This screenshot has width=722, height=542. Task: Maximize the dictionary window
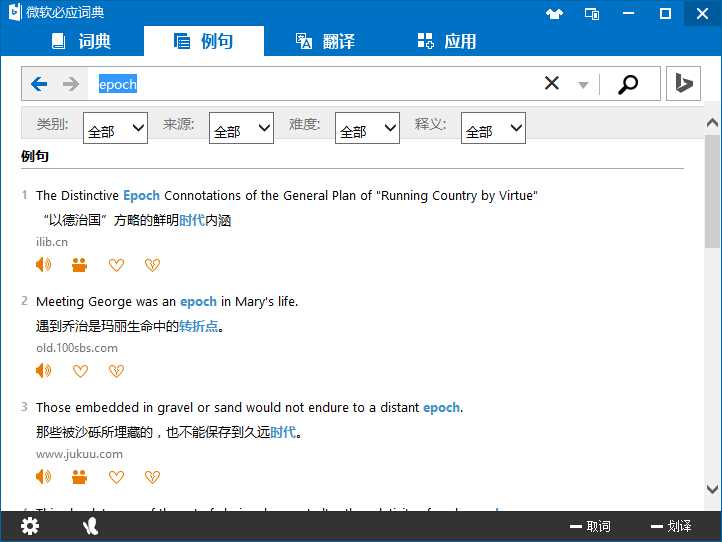[665, 13]
